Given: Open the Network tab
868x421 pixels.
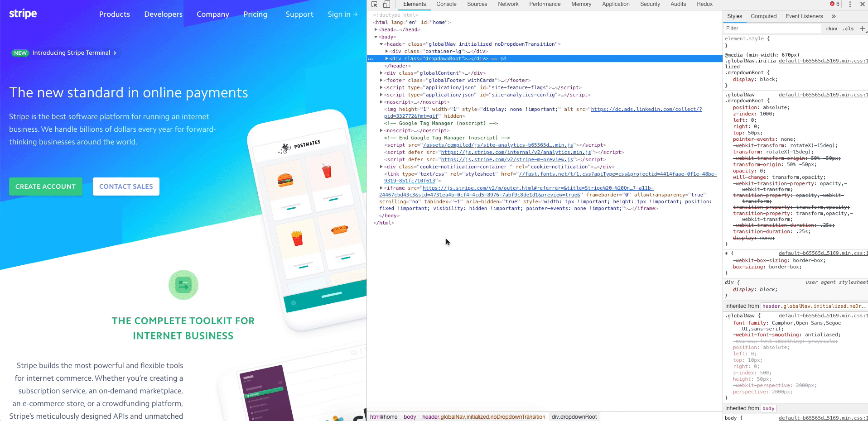Looking at the screenshot, I should [x=508, y=4].
